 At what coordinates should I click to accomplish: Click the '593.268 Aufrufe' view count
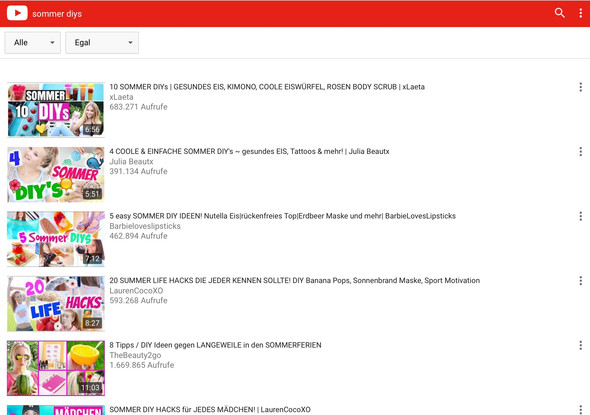tap(138, 301)
